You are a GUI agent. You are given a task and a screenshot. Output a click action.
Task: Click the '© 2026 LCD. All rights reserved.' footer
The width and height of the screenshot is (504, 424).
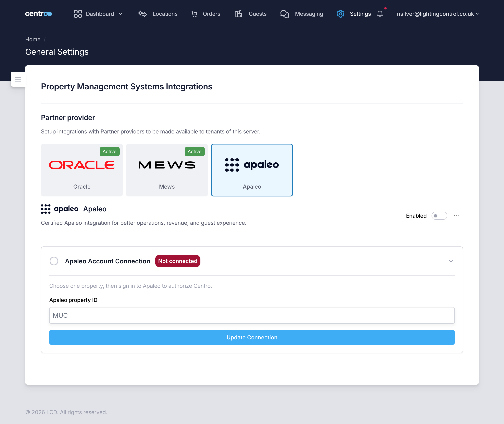coord(66,412)
